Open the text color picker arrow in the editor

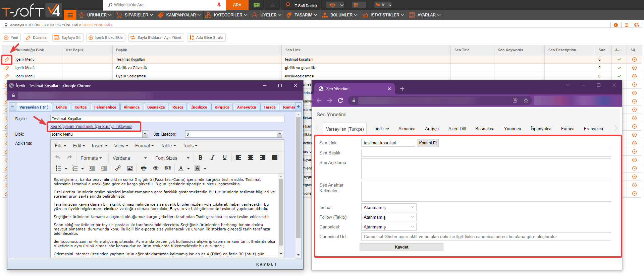[x=189, y=168]
